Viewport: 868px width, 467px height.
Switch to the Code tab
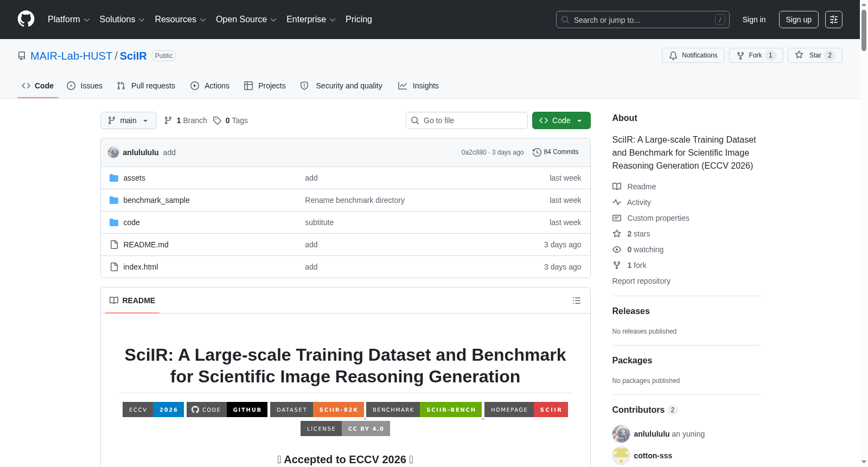38,86
